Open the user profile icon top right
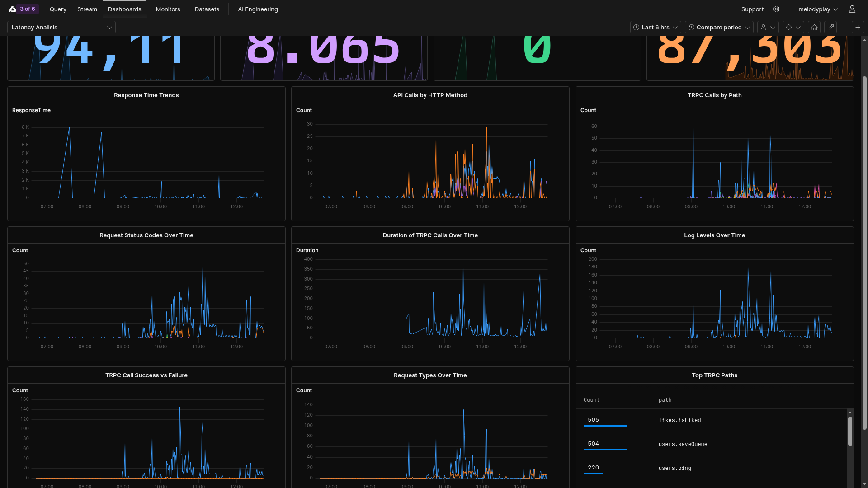Image resolution: width=868 pixels, height=488 pixels. coord(852,9)
